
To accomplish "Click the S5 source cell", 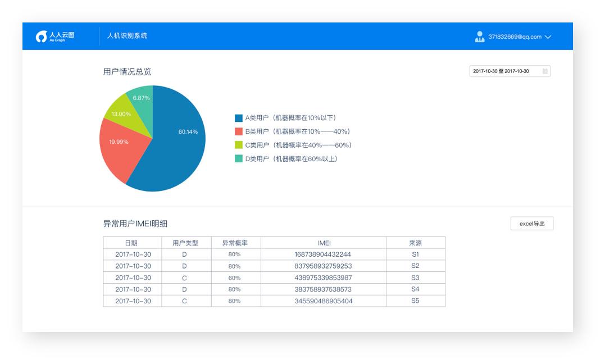I will (416, 301).
